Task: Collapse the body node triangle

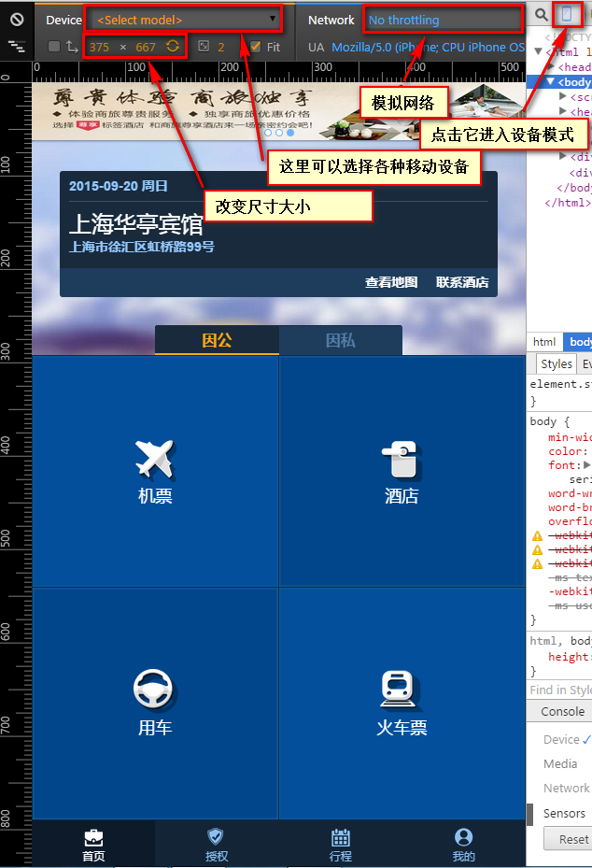Action: (x=551, y=81)
